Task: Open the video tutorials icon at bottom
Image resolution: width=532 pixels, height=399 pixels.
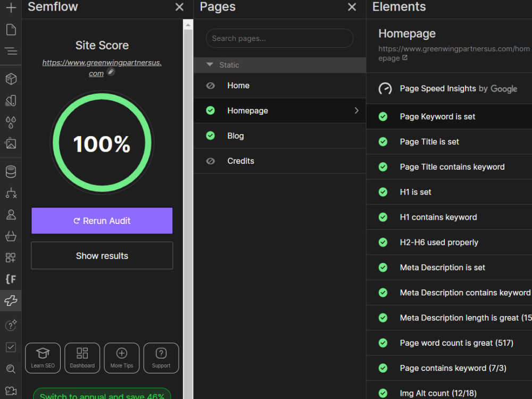Action: (11, 391)
